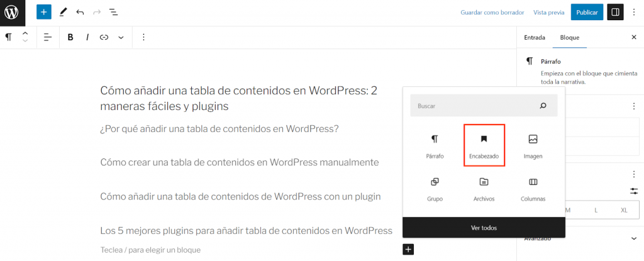Click Guardar como borrador link
The width and height of the screenshot is (644, 261).
[x=492, y=12]
